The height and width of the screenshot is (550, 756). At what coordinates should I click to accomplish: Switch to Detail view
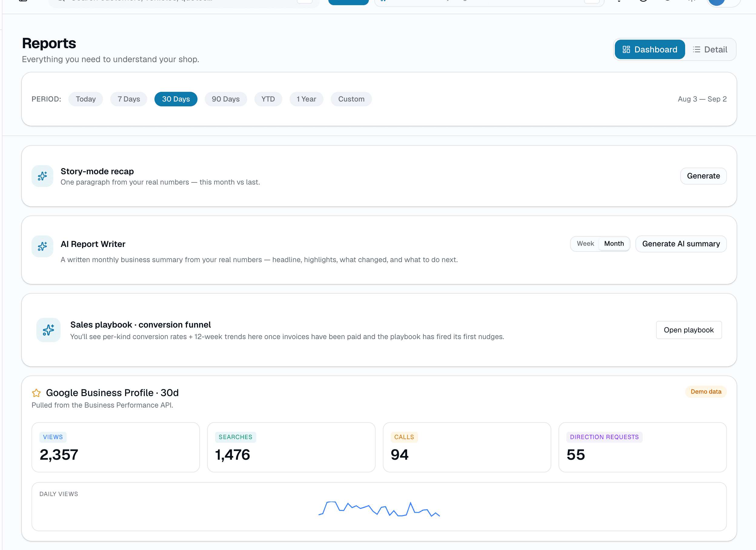pos(710,50)
